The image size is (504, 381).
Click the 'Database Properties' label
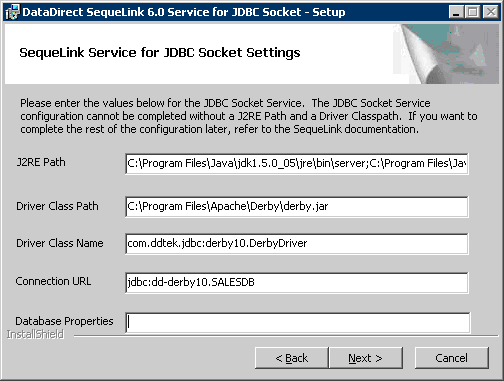click(64, 321)
